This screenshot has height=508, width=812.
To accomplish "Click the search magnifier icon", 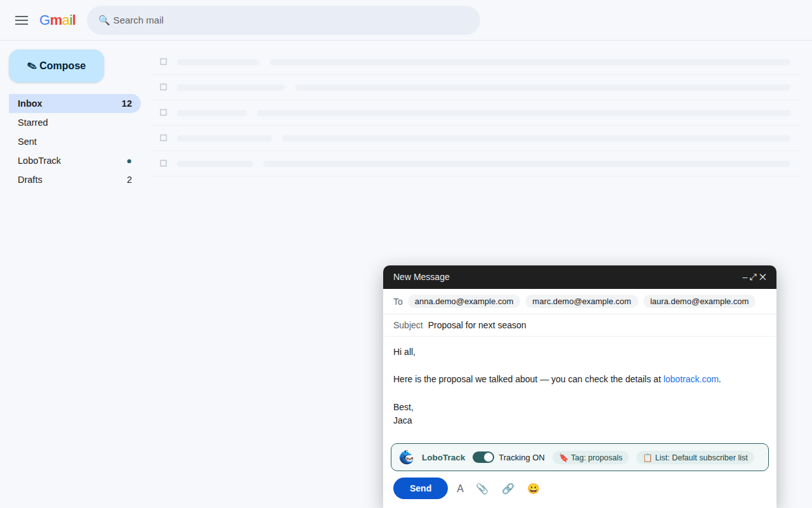I will (104, 20).
